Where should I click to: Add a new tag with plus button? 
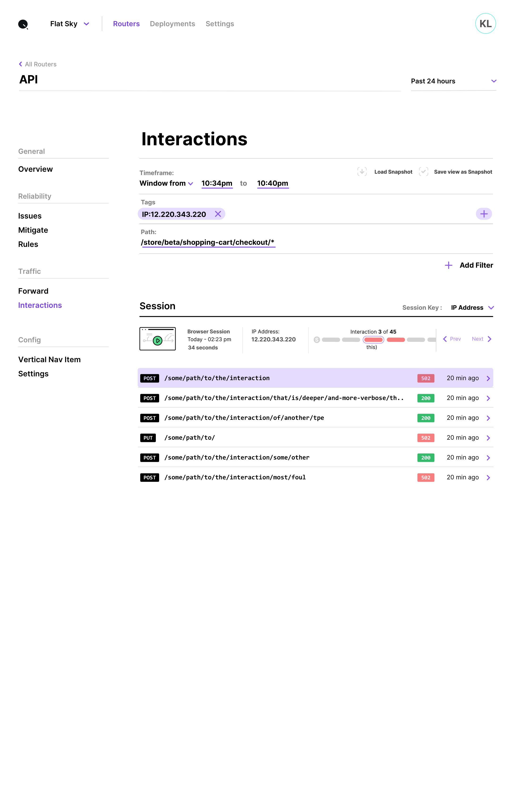coord(484,214)
